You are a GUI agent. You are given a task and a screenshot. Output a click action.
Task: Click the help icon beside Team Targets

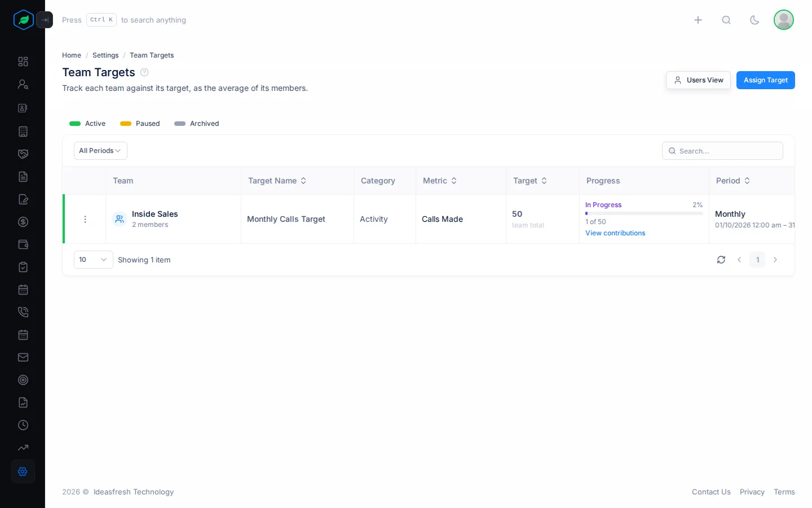click(x=144, y=72)
